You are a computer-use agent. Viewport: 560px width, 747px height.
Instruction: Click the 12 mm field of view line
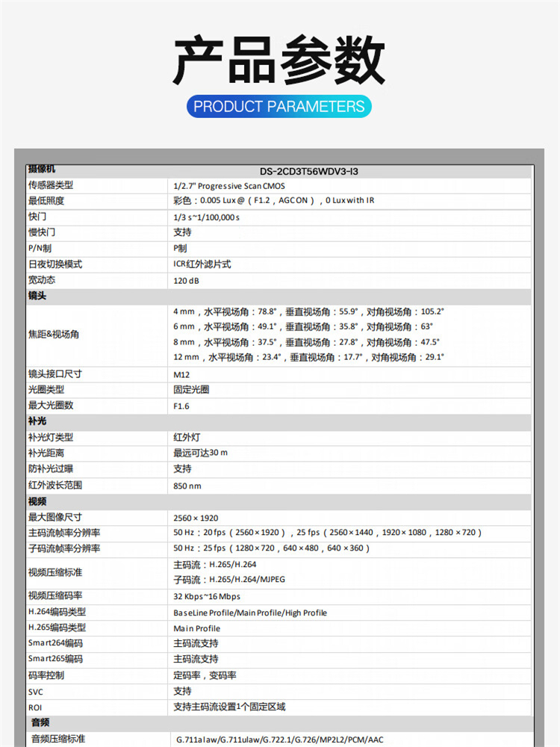[x=308, y=357]
